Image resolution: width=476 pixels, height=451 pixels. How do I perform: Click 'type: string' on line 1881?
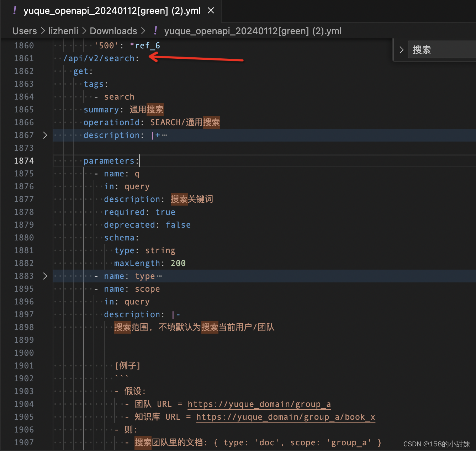pos(145,250)
